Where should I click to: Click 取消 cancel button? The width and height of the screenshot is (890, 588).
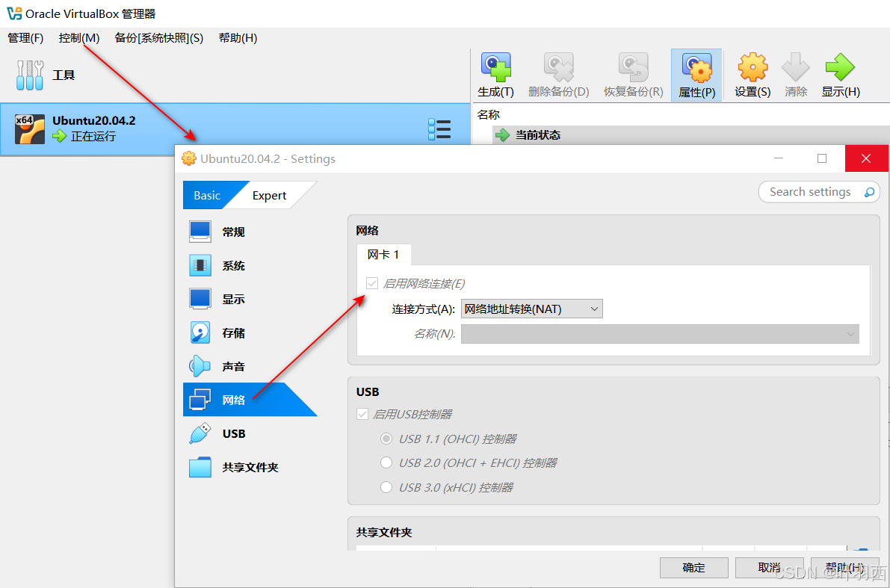[769, 568]
